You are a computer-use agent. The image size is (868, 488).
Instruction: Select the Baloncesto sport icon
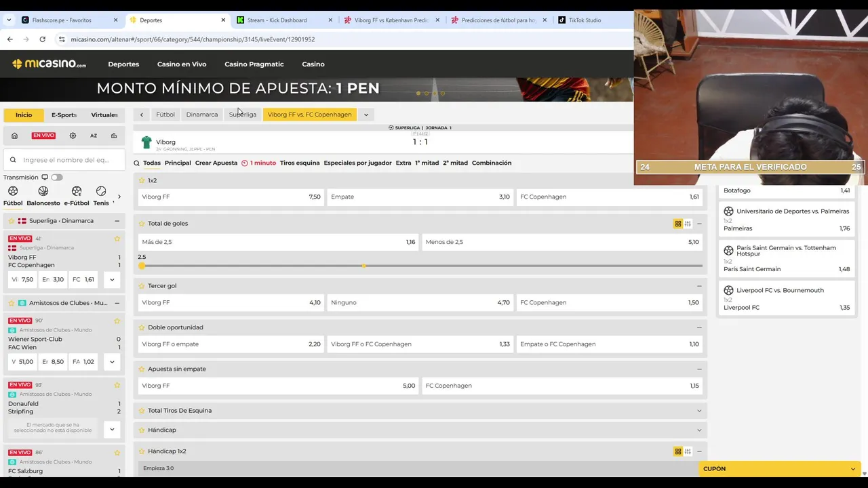[43, 191]
